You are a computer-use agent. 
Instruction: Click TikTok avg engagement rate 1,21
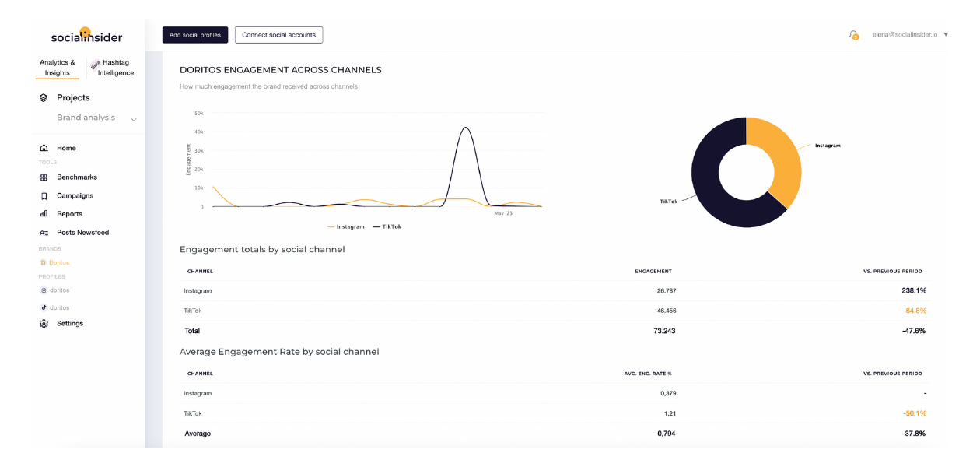670,413
